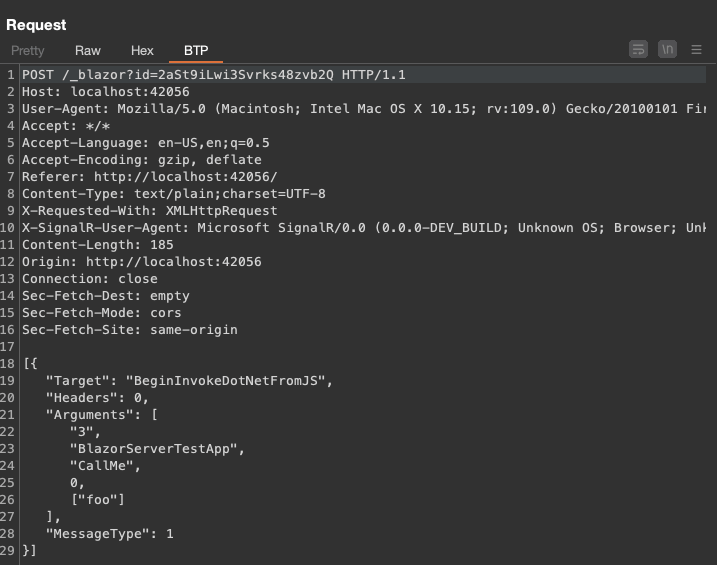Click the "CallMe" argument
This screenshot has height=565, width=717.
click(x=105, y=465)
